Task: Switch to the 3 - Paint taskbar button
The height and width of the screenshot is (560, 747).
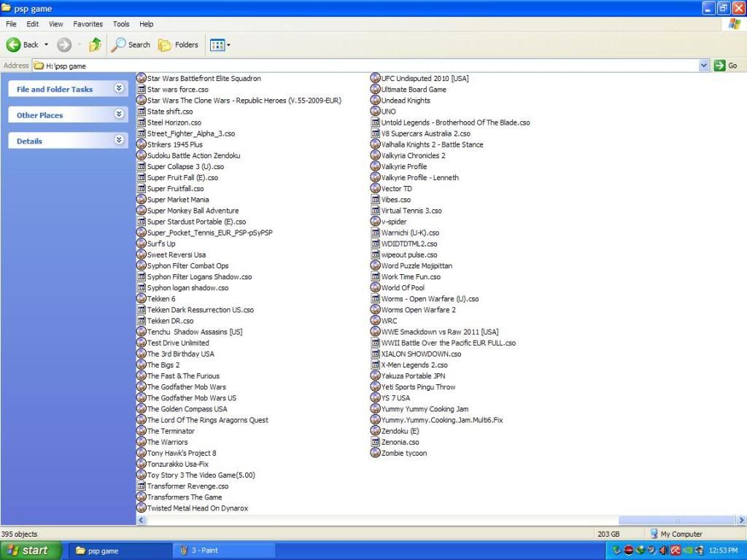Action: [x=222, y=551]
